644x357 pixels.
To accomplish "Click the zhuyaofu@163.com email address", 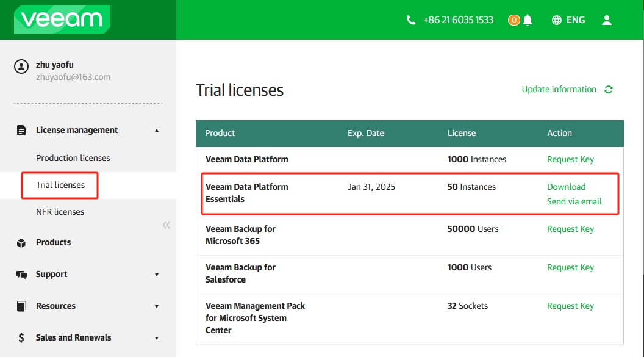I will [x=73, y=78].
